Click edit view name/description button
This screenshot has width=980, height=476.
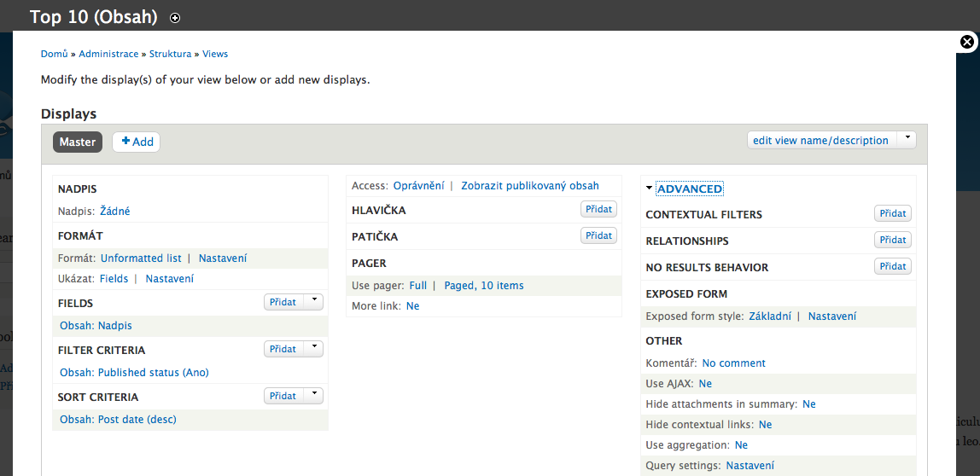pos(821,140)
